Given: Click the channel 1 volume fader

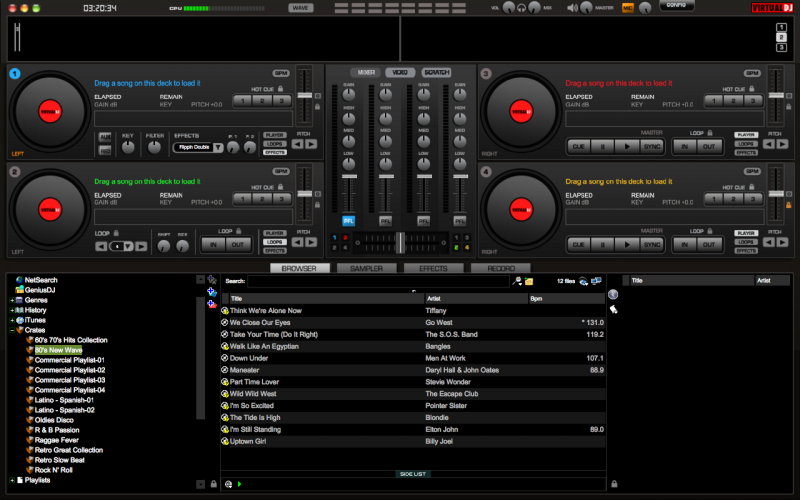Looking at the screenshot, I should (x=349, y=177).
